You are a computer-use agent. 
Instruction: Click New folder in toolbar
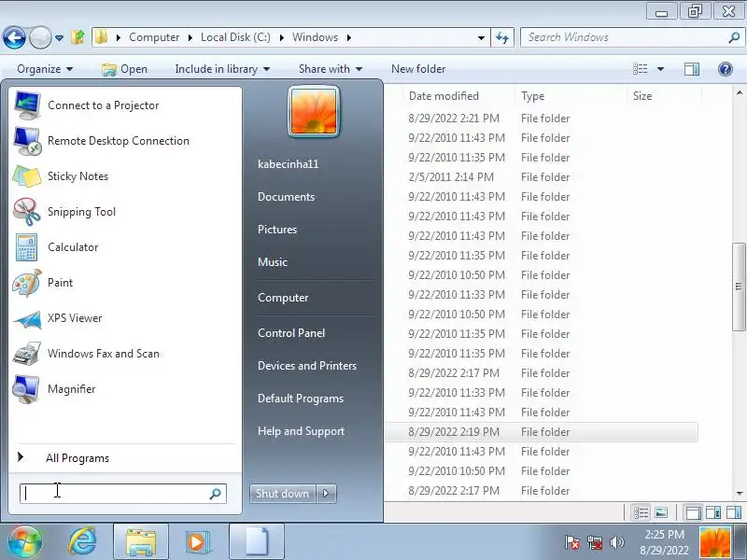[x=418, y=69]
